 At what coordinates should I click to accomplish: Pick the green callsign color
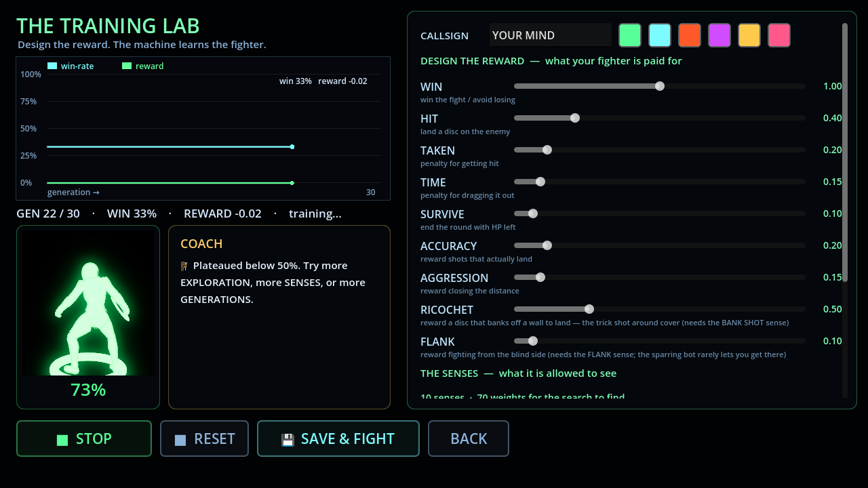[630, 35]
